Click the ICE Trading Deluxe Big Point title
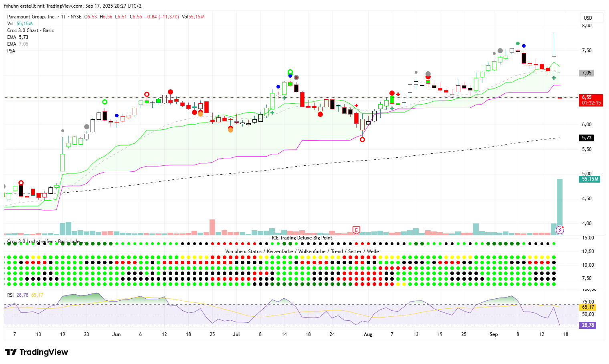Image resolution: width=609 pixels, height=364 pixels. click(x=302, y=238)
